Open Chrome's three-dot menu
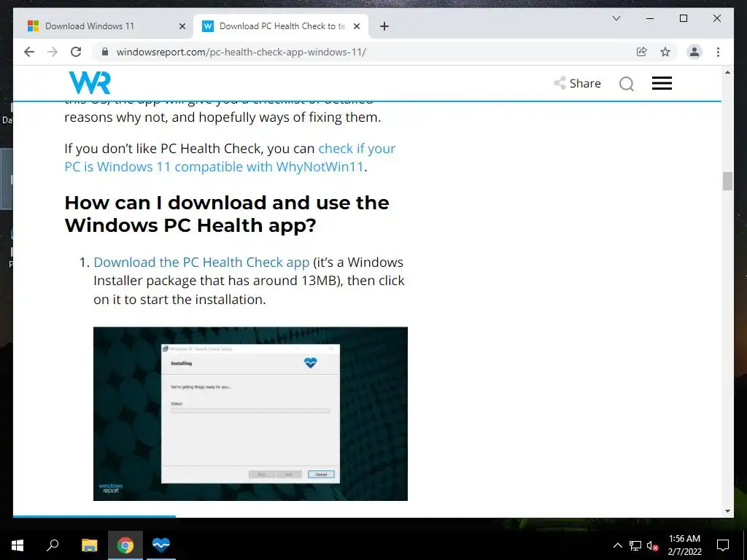Image resolution: width=747 pixels, height=560 pixels. tap(718, 52)
